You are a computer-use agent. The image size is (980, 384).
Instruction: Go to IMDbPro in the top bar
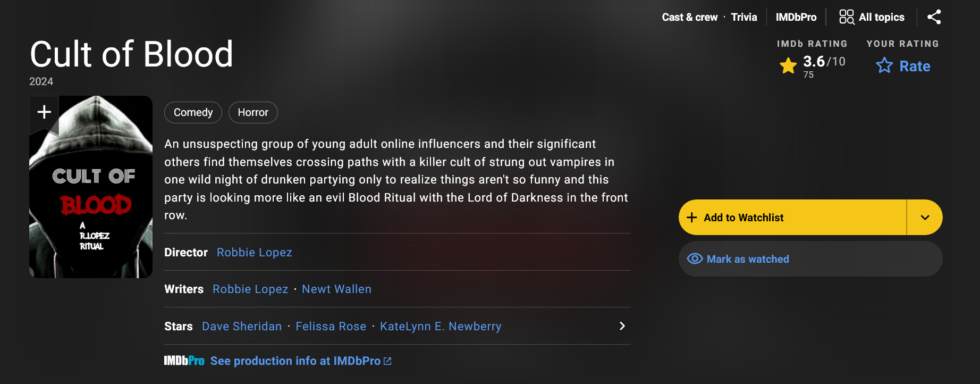796,17
